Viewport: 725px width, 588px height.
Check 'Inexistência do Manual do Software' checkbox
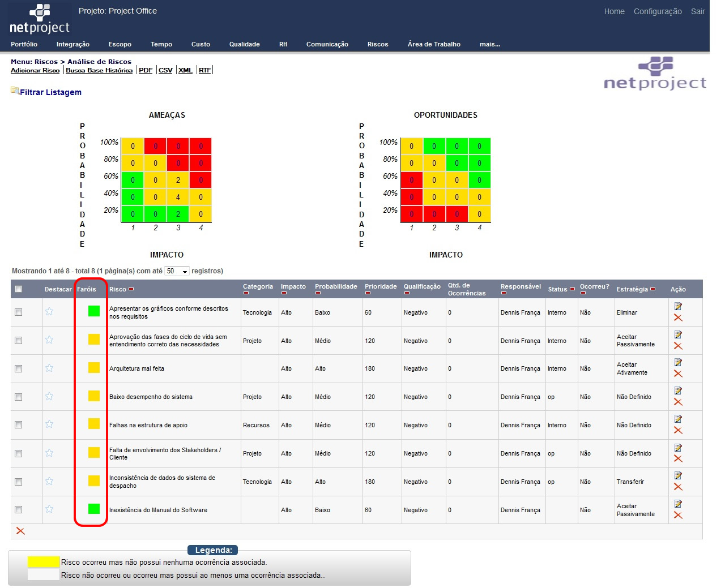tap(18, 509)
